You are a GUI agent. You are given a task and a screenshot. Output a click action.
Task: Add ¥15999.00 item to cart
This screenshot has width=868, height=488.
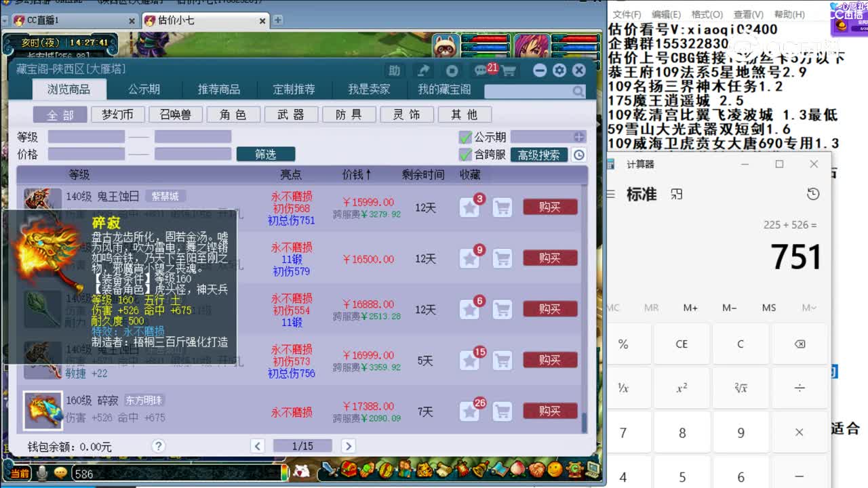click(x=502, y=207)
